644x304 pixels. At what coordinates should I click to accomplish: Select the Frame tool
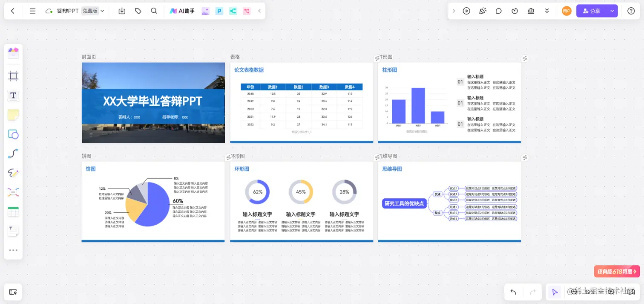click(x=13, y=76)
